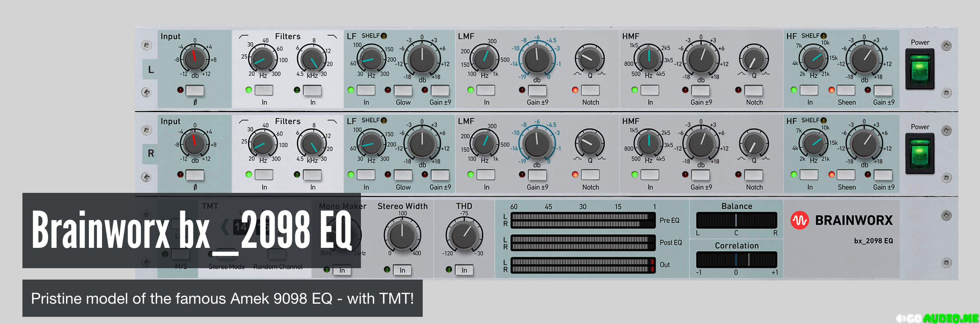The height and width of the screenshot is (324, 980).
Task: Enable L channel HMF In button
Action: [650, 90]
